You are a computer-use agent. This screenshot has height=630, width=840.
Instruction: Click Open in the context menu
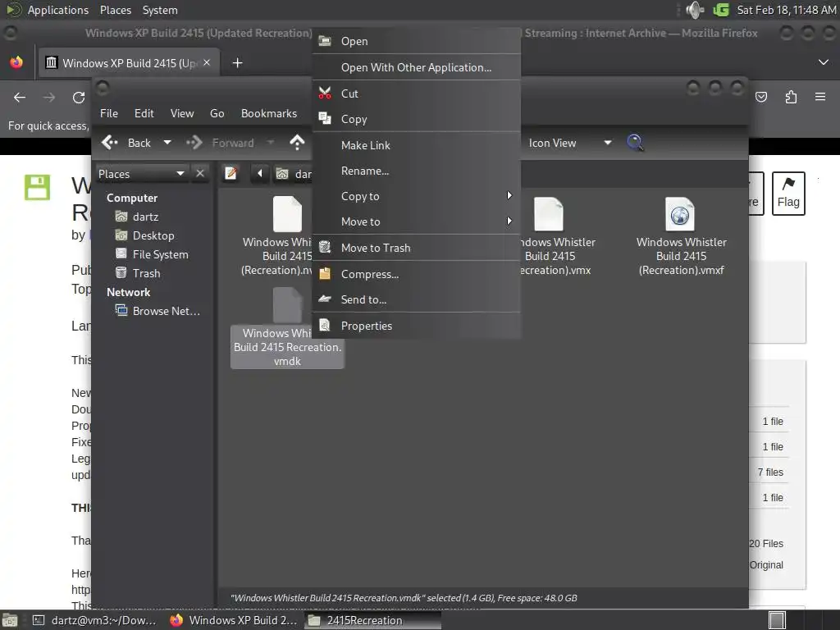tap(416, 41)
